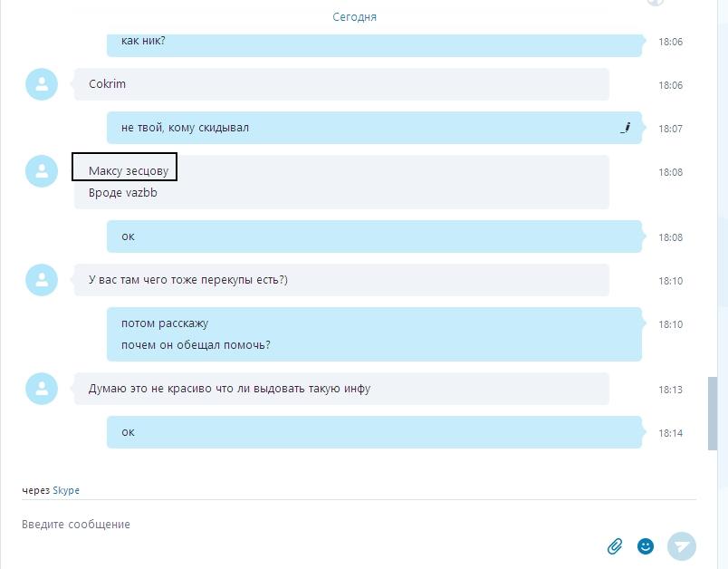Send message with paper plane button

tap(682, 546)
